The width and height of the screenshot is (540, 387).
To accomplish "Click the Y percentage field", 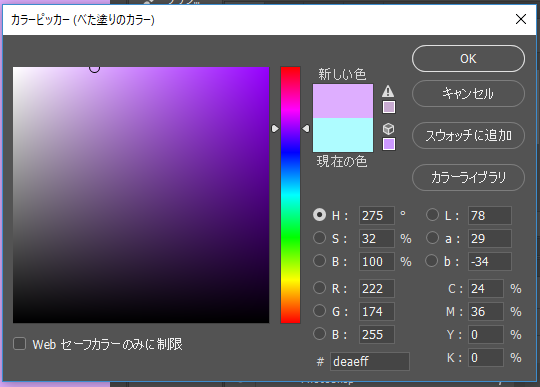I will coord(486,335).
